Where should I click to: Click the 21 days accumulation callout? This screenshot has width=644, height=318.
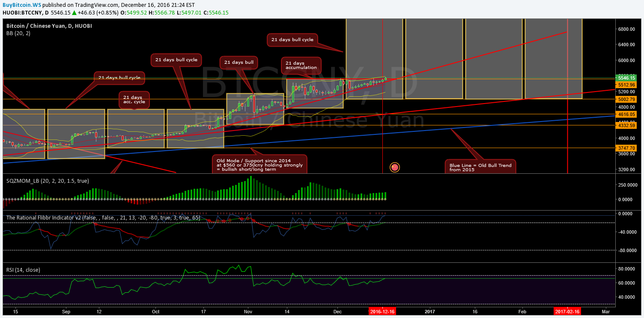301,65
